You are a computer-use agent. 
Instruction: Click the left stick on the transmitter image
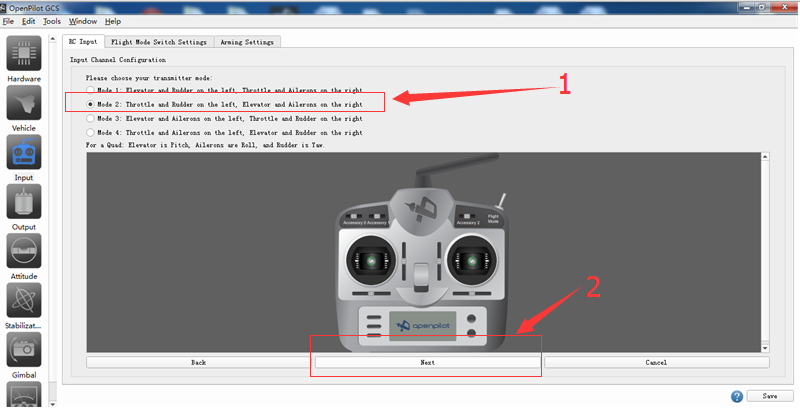click(x=371, y=261)
